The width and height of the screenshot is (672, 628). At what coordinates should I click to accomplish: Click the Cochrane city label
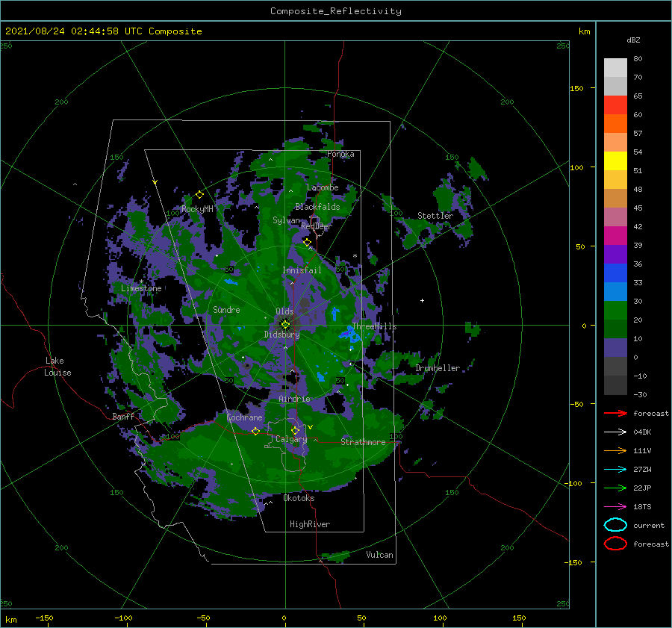[x=244, y=417]
